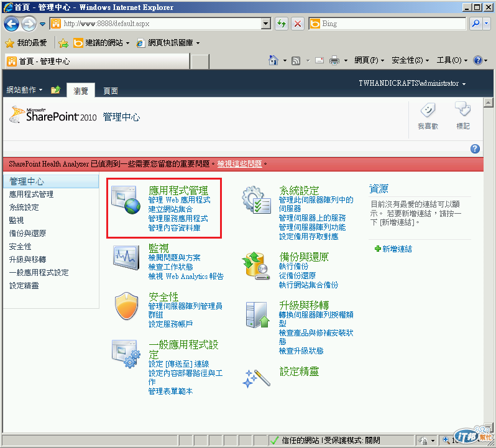Click the Read mail icon
The width and height of the screenshot is (496, 448).
coord(319,60)
